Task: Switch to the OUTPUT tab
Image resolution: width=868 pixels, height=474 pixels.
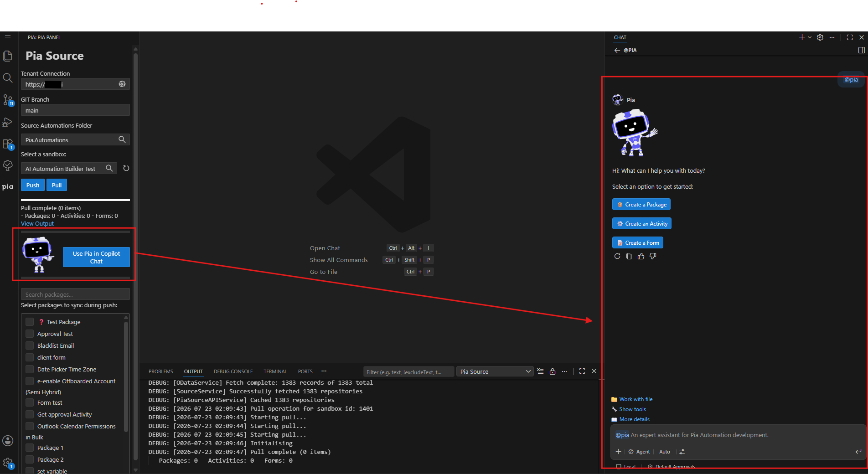Action: point(193,371)
